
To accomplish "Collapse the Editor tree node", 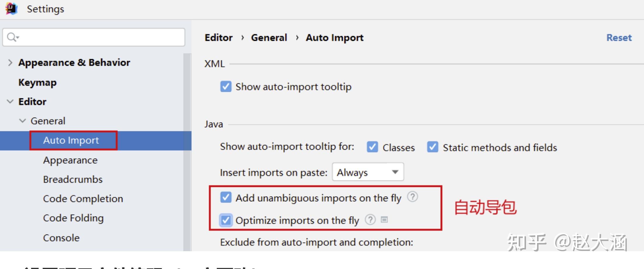I will point(10,102).
